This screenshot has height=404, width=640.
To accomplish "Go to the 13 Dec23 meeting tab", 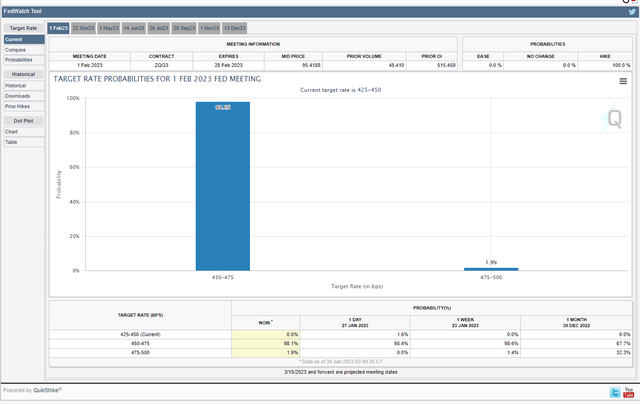I will pyautogui.click(x=236, y=28).
